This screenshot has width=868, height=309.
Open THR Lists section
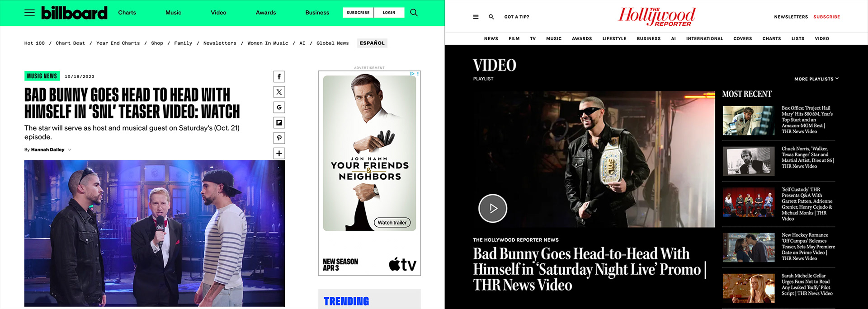click(x=798, y=39)
